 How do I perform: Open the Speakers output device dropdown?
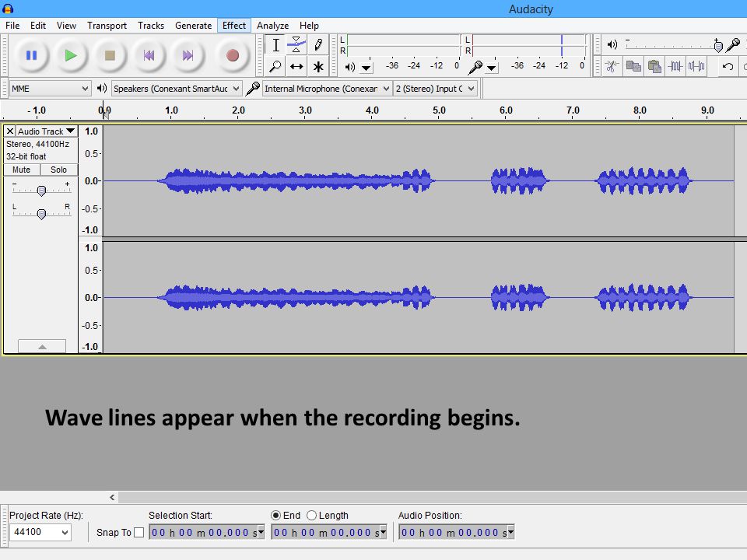tap(177, 89)
